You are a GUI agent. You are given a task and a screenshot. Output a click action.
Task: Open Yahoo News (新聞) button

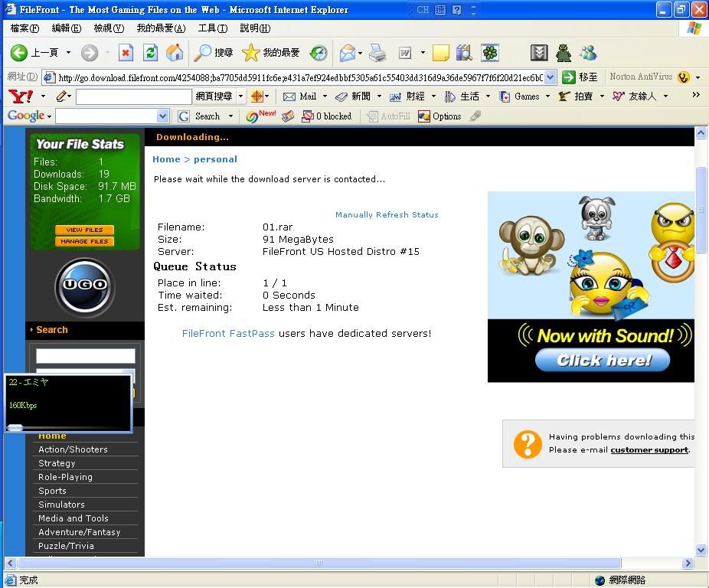click(x=354, y=96)
